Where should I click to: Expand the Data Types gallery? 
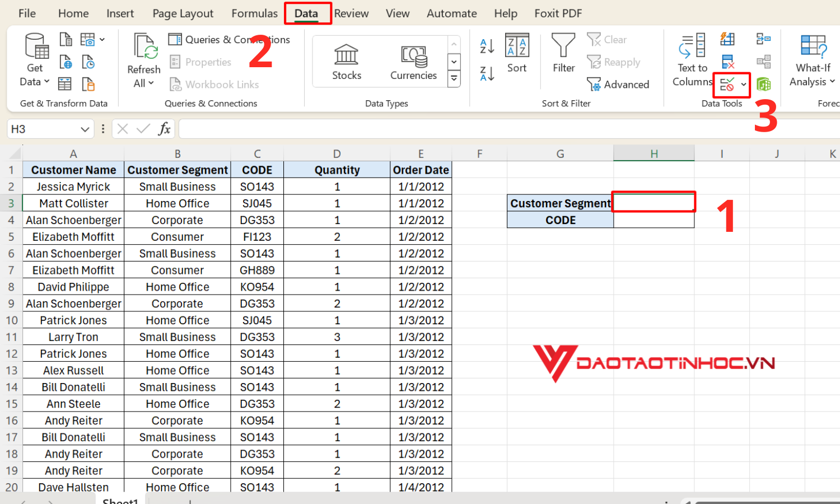point(454,79)
